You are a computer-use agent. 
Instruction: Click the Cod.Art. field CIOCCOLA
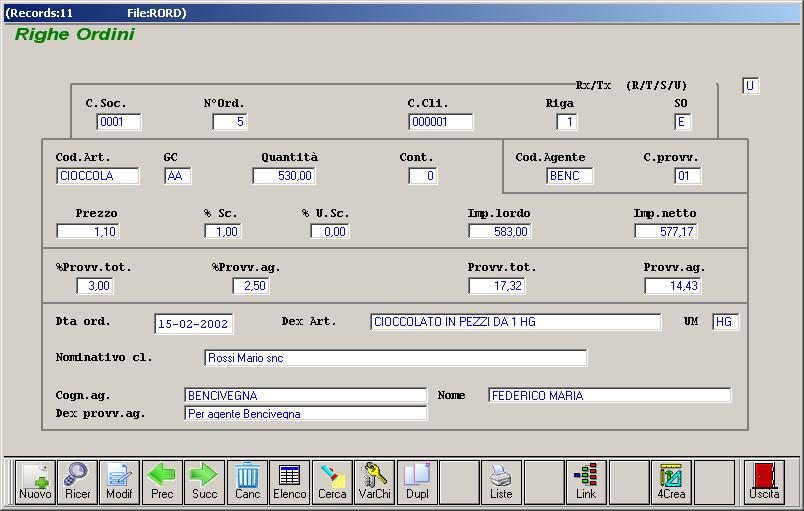(97, 176)
